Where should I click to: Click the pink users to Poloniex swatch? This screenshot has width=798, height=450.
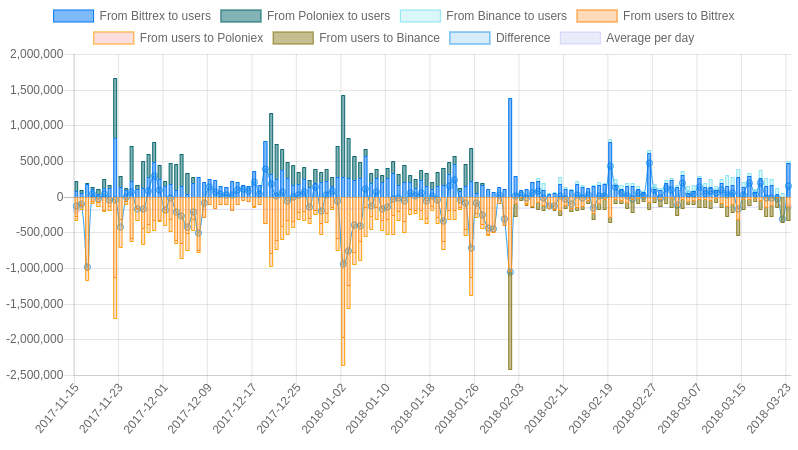(x=113, y=38)
